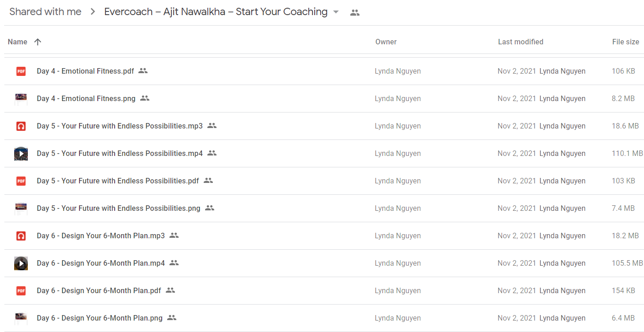Click the Evercoach – Ajit Nawalkha folder title
644x332 pixels.
pyautogui.click(x=216, y=12)
